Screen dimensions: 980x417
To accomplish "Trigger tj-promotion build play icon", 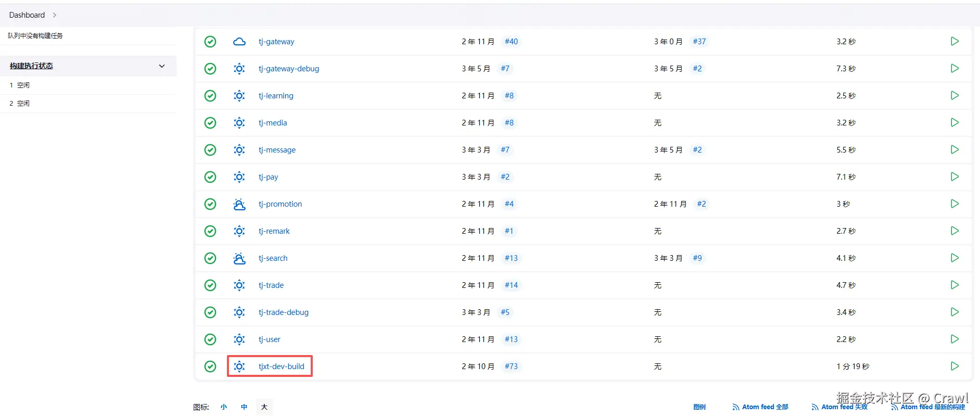I will [x=954, y=204].
